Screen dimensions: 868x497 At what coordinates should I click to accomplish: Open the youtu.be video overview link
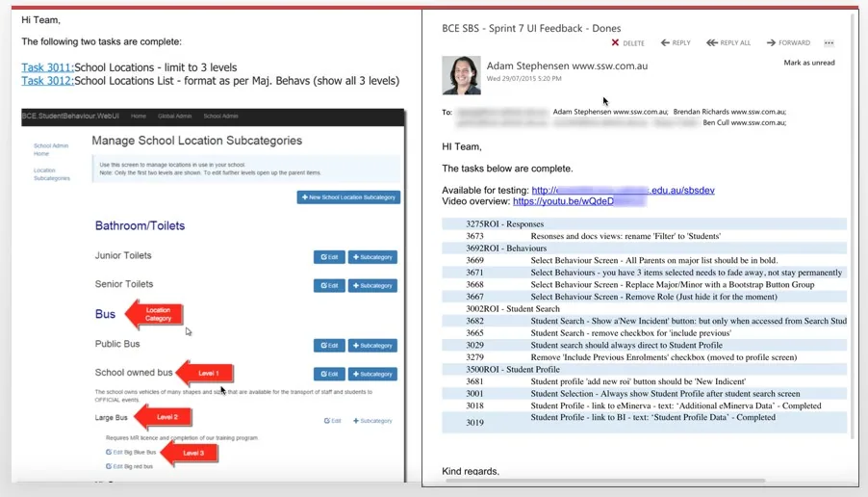coord(579,201)
